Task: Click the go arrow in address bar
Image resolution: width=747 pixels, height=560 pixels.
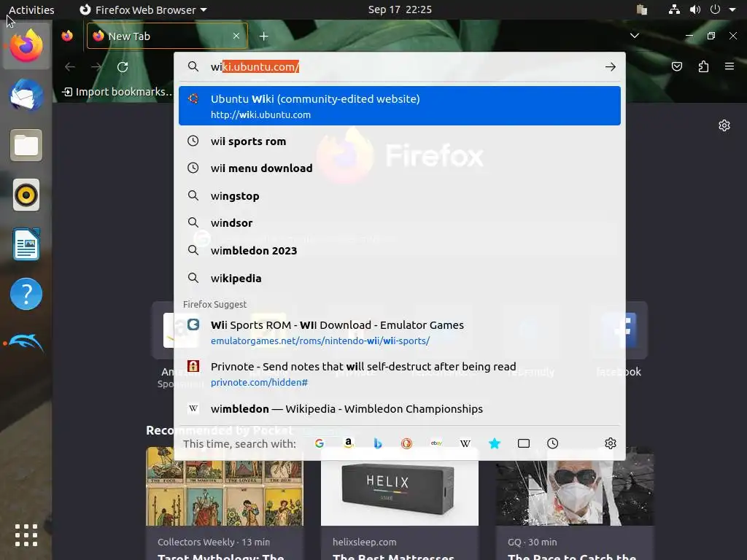Action: tap(611, 66)
